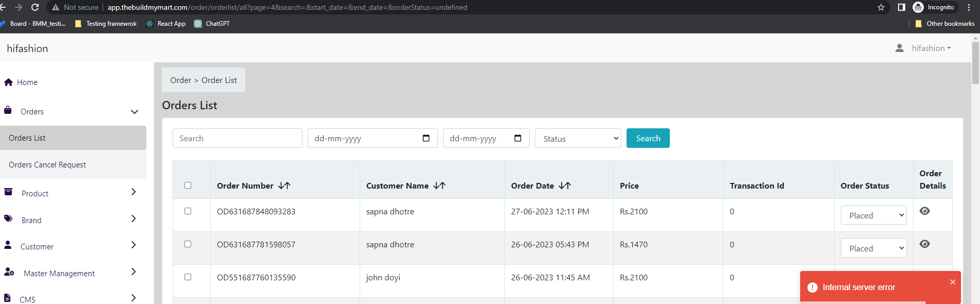Collapse the Orders sidebar menu
The image size is (980, 304).
[x=134, y=112]
